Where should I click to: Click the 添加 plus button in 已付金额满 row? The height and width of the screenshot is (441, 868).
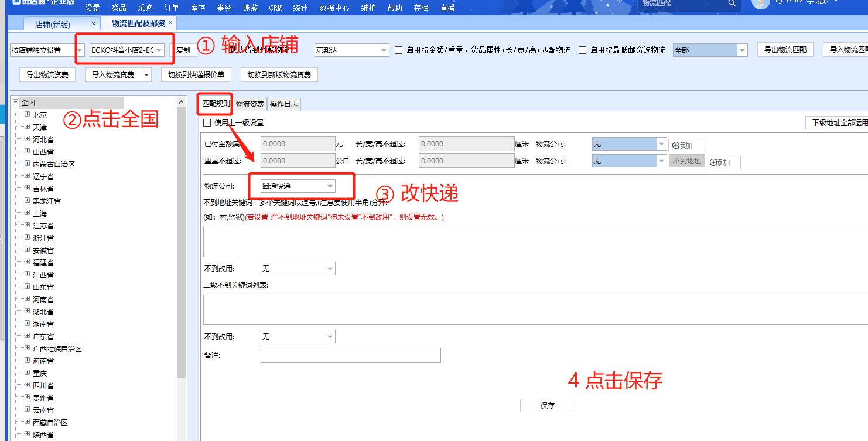685,145
